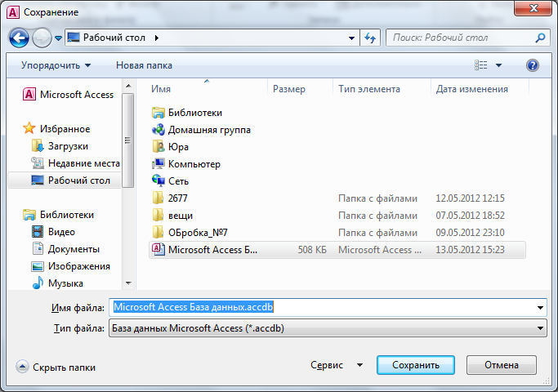Open the Сервис menu

coord(337,365)
